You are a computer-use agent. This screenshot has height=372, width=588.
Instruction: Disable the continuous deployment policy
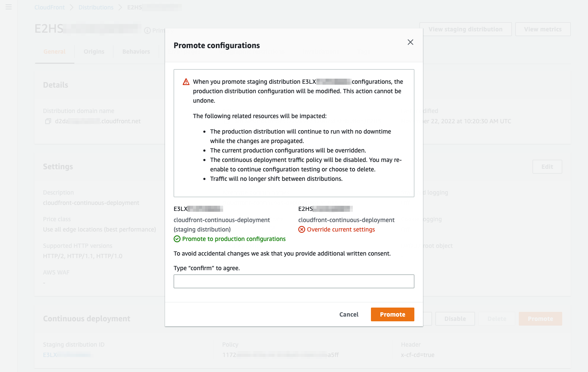click(455, 318)
